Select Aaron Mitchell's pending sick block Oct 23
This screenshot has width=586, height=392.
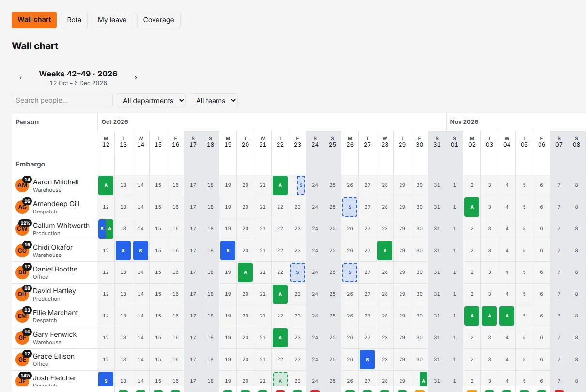(301, 185)
